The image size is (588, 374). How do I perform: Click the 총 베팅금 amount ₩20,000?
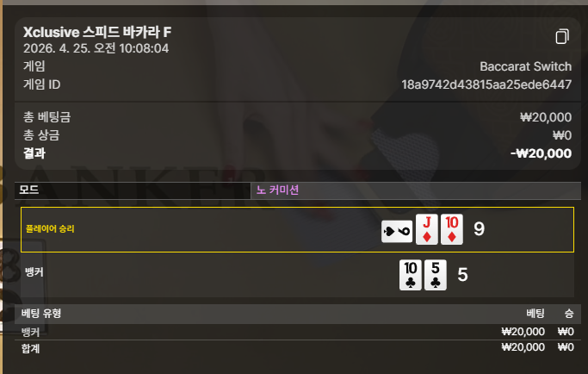tap(546, 117)
